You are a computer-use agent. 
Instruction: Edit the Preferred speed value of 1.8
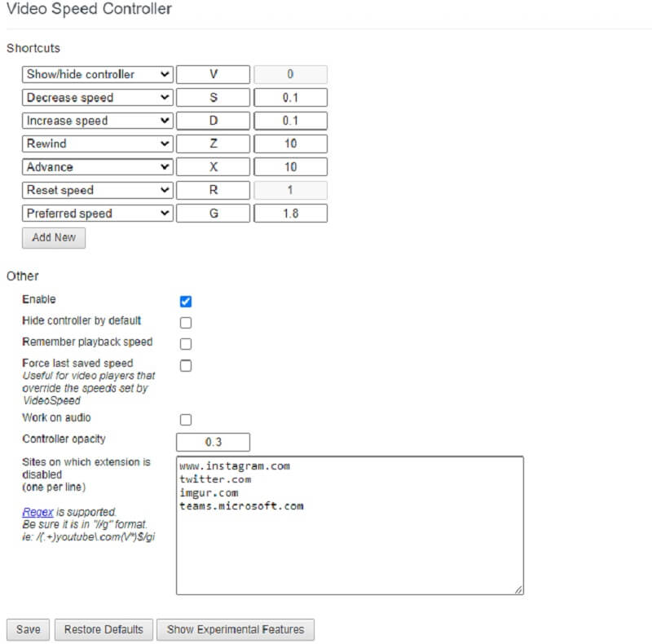click(291, 214)
